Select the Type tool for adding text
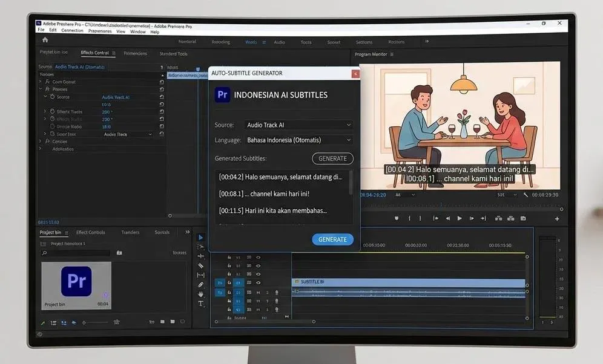This screenshot has width=603, height=364. click(200, 303)
